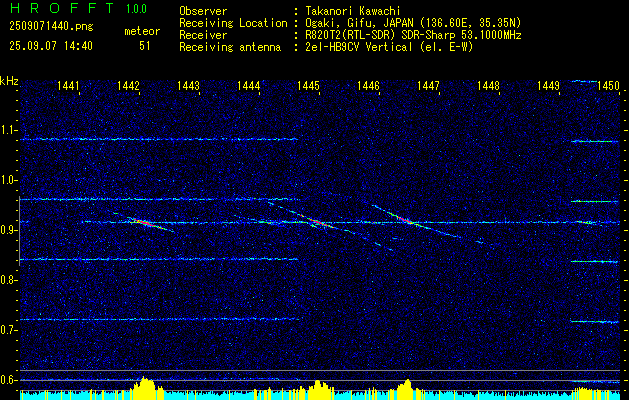Click the Receiving antenna label

(230, 47)
